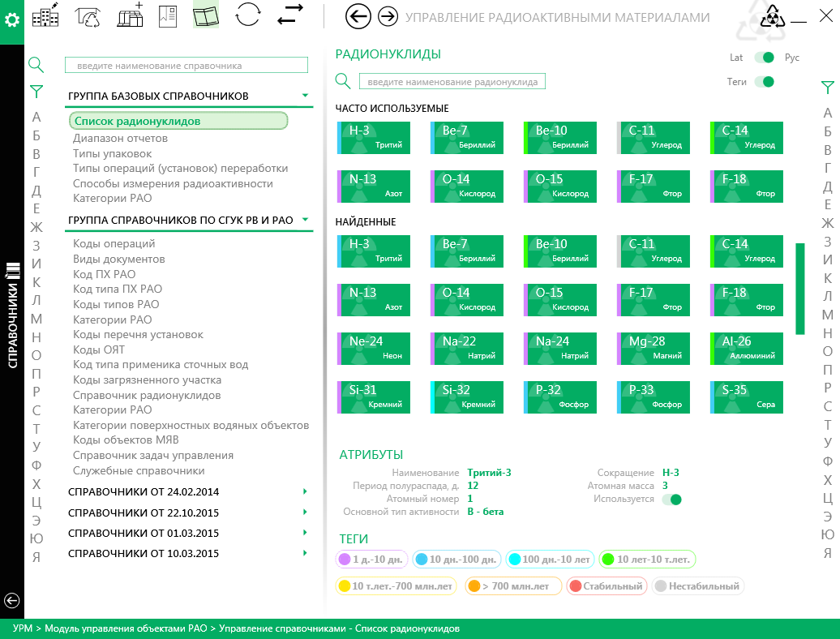Open Служебные справочники entry
The height and width of the screenshot is (639, 840).
(x=138, y=471)
